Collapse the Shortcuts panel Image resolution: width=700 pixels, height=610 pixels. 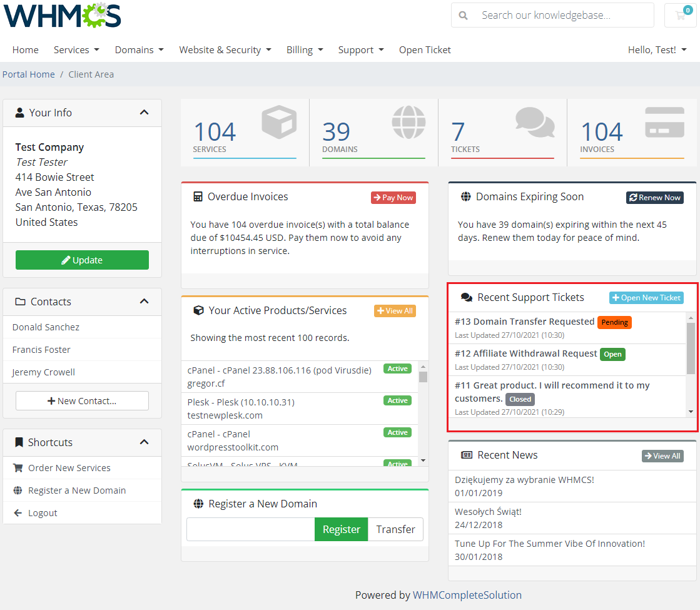coord(144,442)
